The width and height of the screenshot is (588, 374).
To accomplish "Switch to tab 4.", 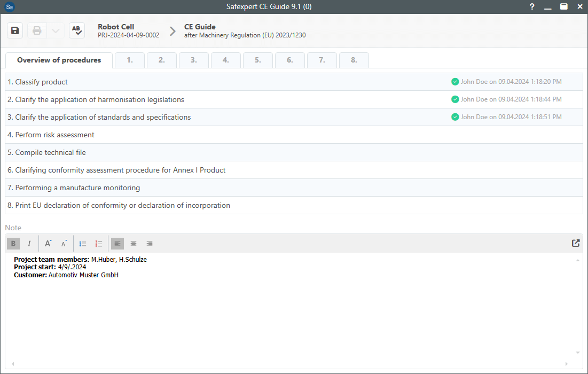I will pos(226,60).
